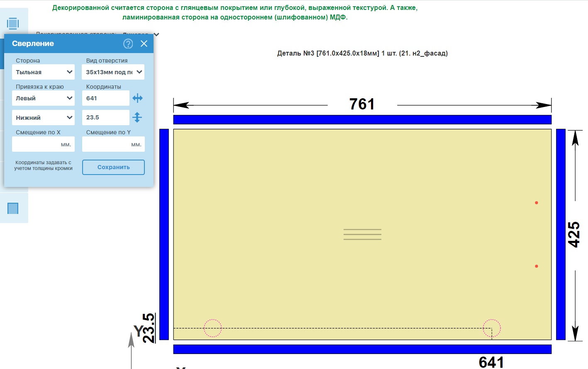The height and width of the screenshot is (369, 588).
Task: Click the horizontal coordinate arrows icon
Action: 137,98
